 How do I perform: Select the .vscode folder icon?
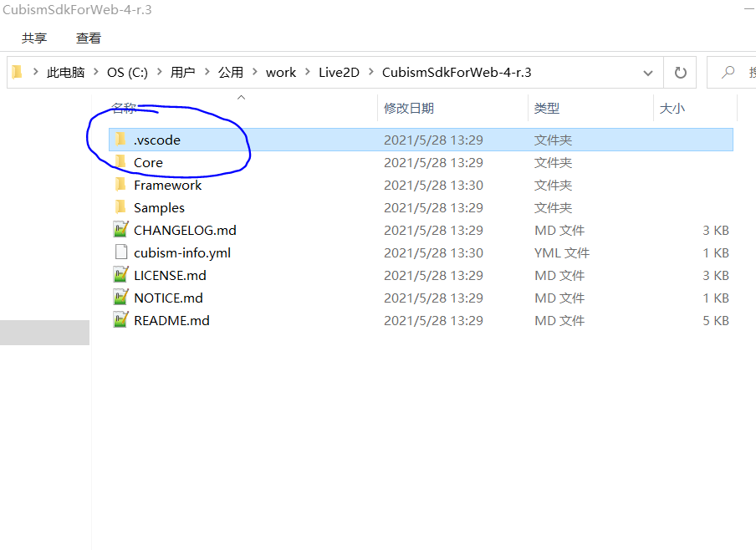(120, 140)
